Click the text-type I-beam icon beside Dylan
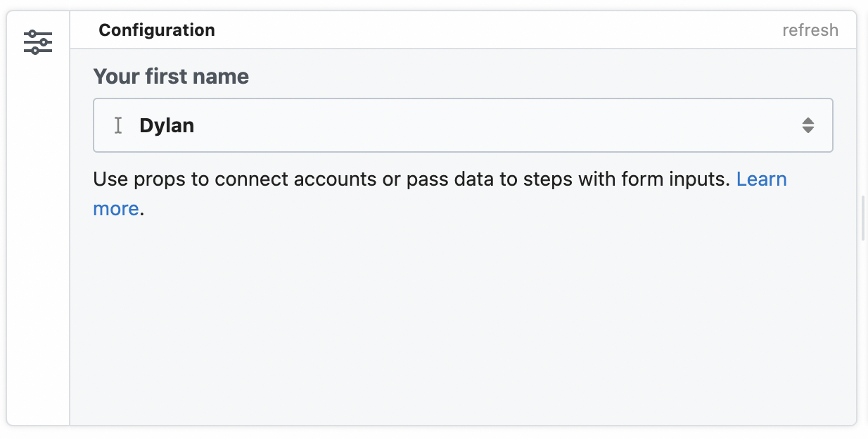Image resolution: width=868 pixels, height=439 pixels. tap(118, 125)
